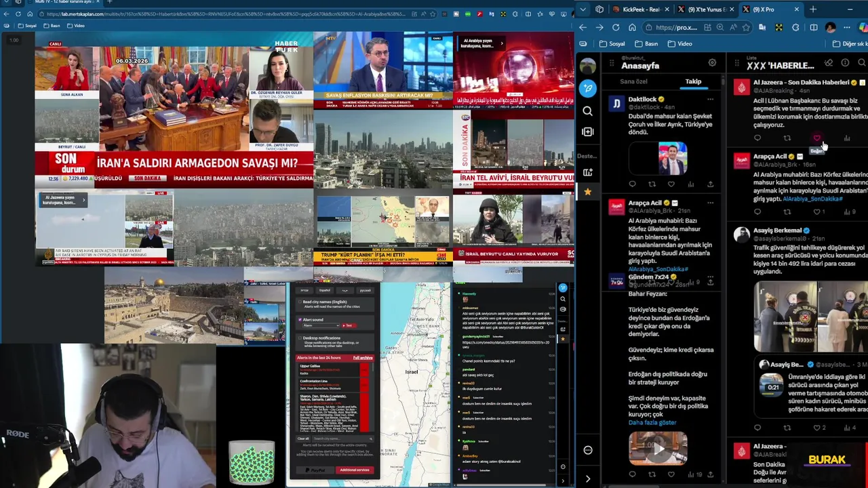Expand post with Daha fazla göster
Image resolution: width=868 pixels, height=488 pixels.
(x=652, y=422)
